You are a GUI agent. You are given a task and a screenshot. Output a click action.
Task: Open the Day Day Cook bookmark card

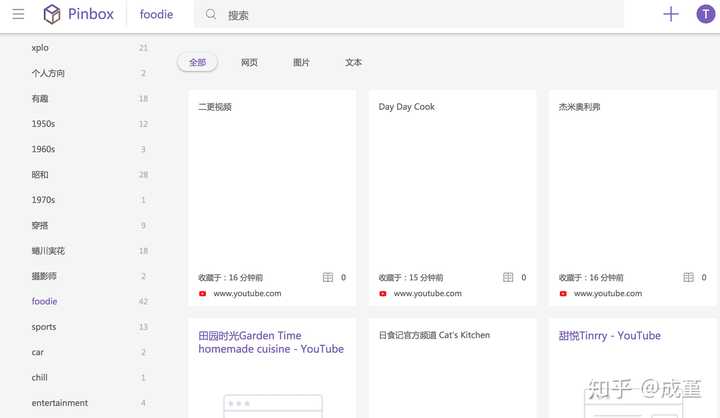(x=452, y=198)
